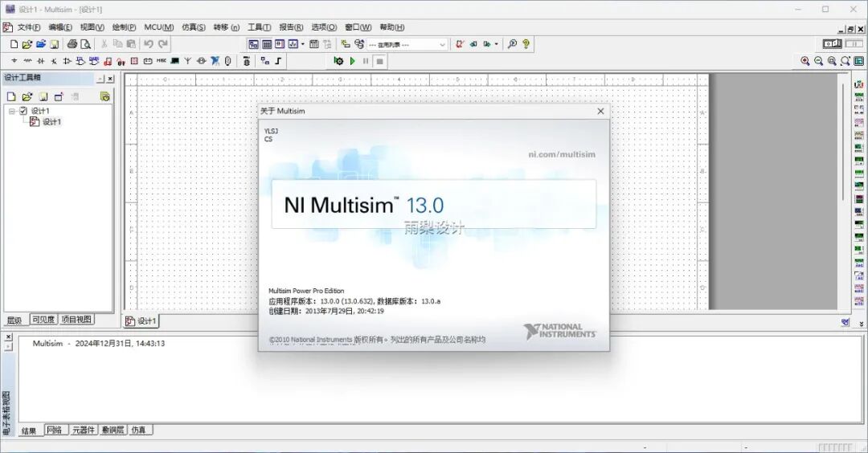Select the 仿真 tab in spreadsheet view
Image resolution: width=868 pixels, height=453 pixels.
pyautogui.click(x=139, y=430)
